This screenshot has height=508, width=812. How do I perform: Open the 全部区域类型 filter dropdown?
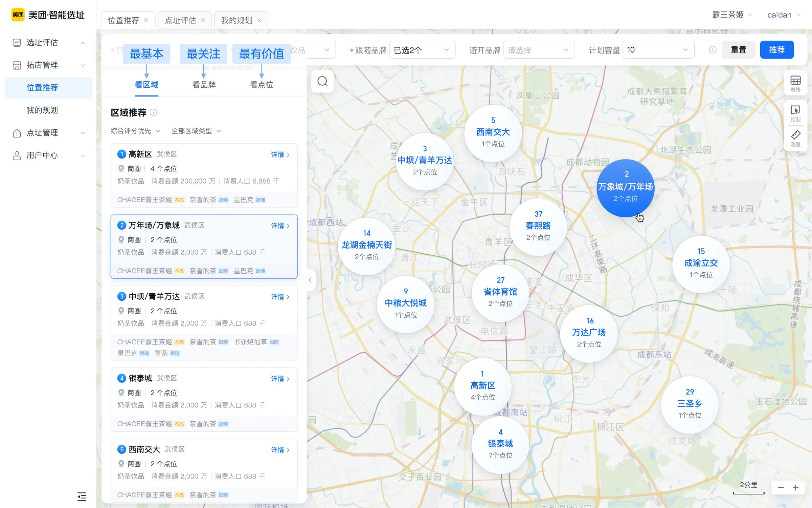pyautogui.click(x=196, y=131)
